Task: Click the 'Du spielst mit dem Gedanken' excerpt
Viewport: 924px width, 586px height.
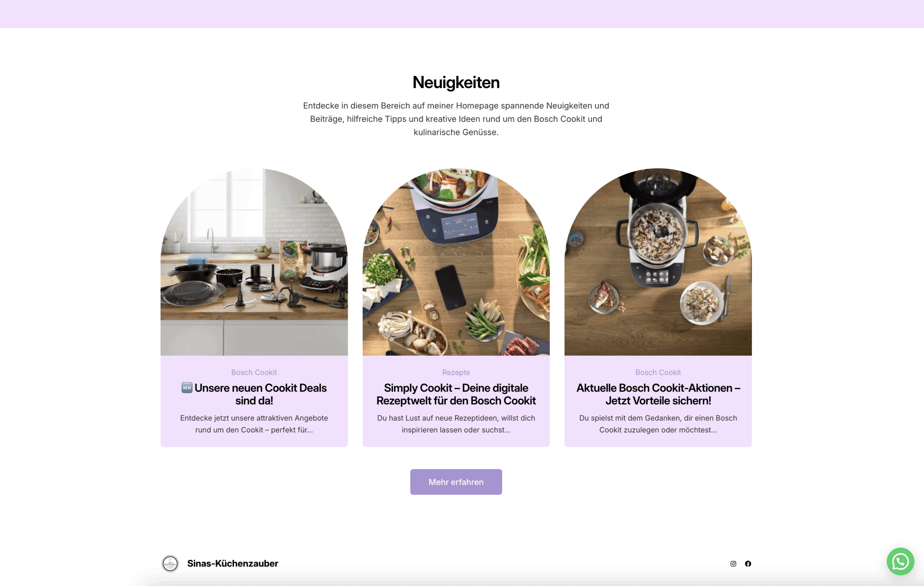Action: pyautogui.click(x=658, y=424)
